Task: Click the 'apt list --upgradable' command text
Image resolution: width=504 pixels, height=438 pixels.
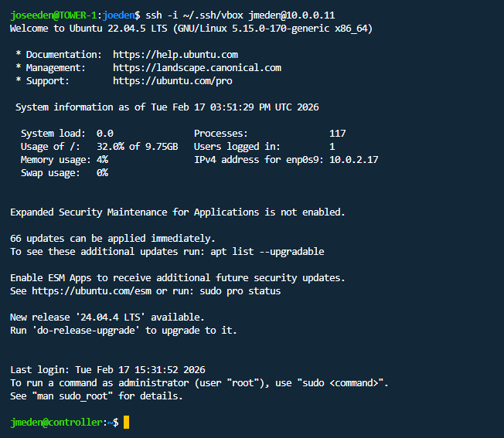Action: (270, 252)
